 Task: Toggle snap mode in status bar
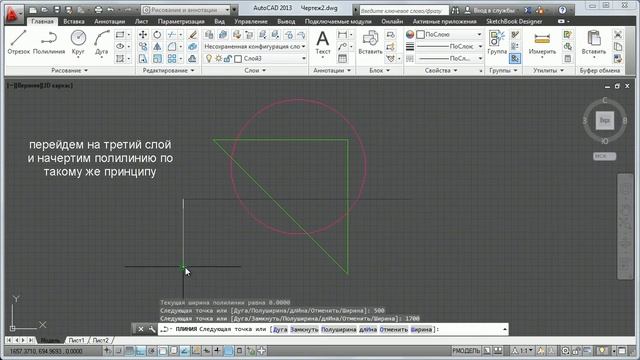pyautogui.click(x=119, y=351)
